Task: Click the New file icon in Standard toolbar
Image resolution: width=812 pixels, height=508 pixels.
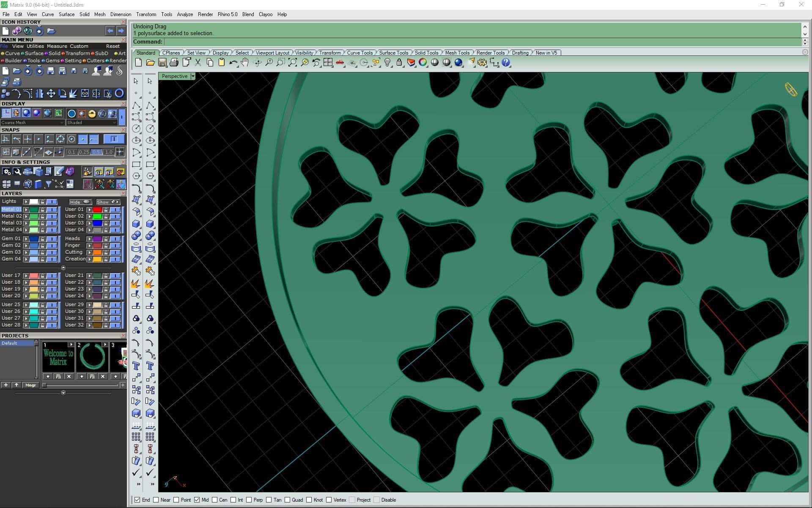Action: click(138, 63)
